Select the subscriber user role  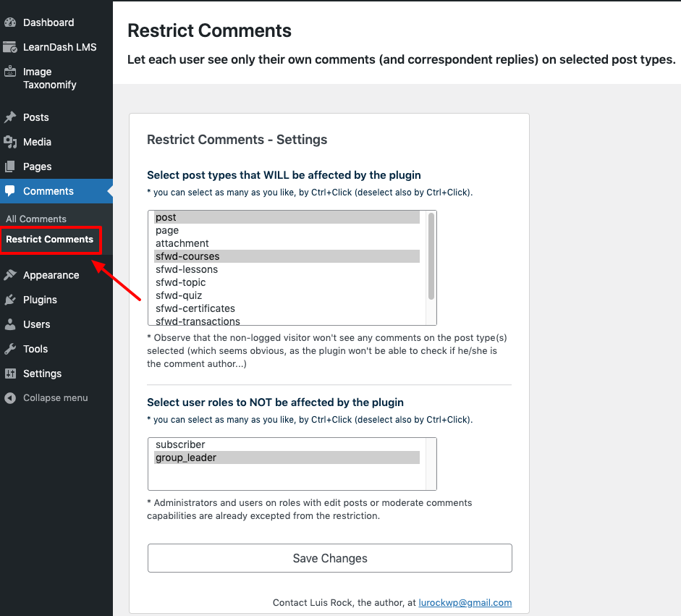coord(180,444)
